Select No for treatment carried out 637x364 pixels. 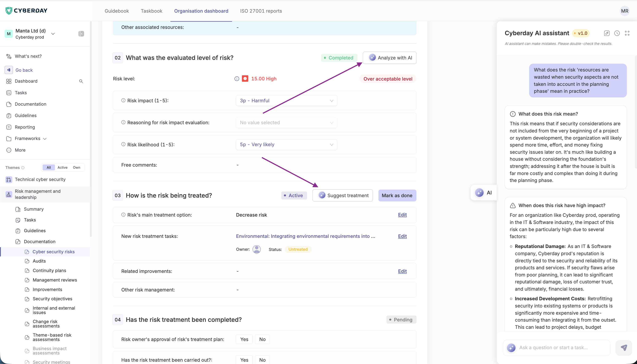coord(262,360)
